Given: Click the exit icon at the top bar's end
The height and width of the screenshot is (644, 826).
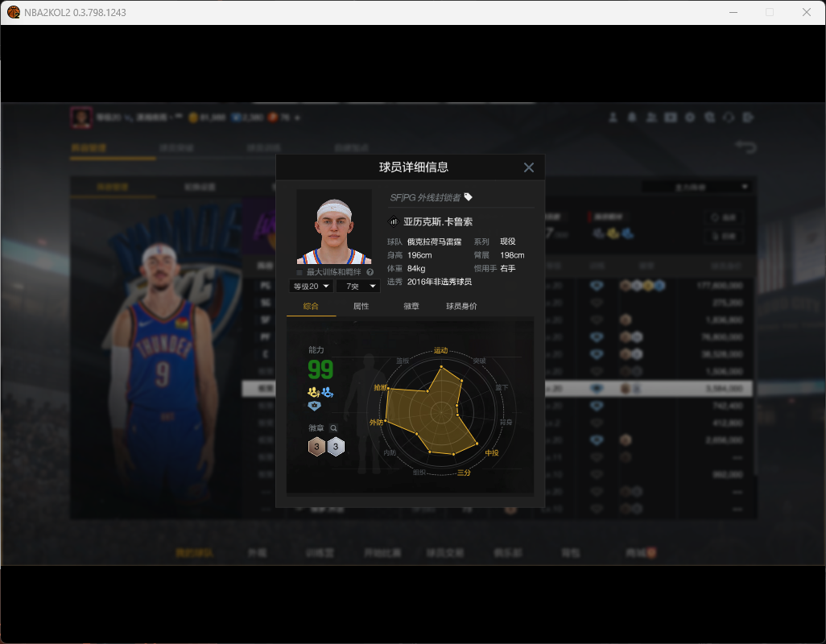Looking at the screenshot, I should pyautogui.click(x=748, y=118).
